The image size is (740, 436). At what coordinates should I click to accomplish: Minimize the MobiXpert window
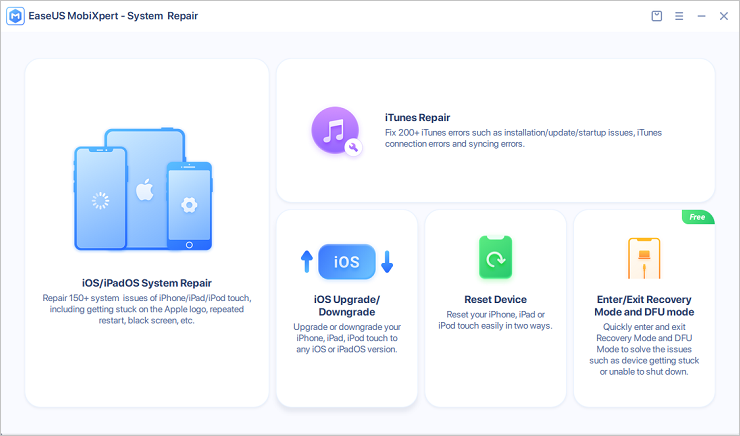702,16
